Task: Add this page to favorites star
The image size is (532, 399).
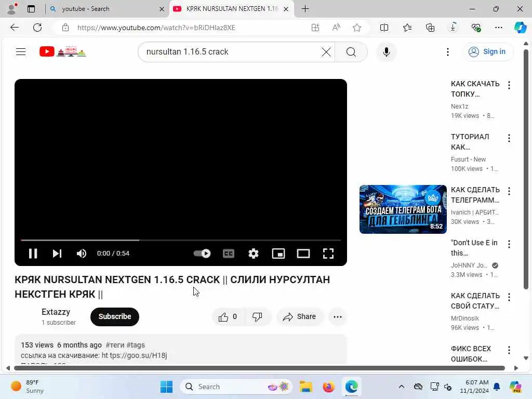Action: pyautogui.click(x=356, y=28)
